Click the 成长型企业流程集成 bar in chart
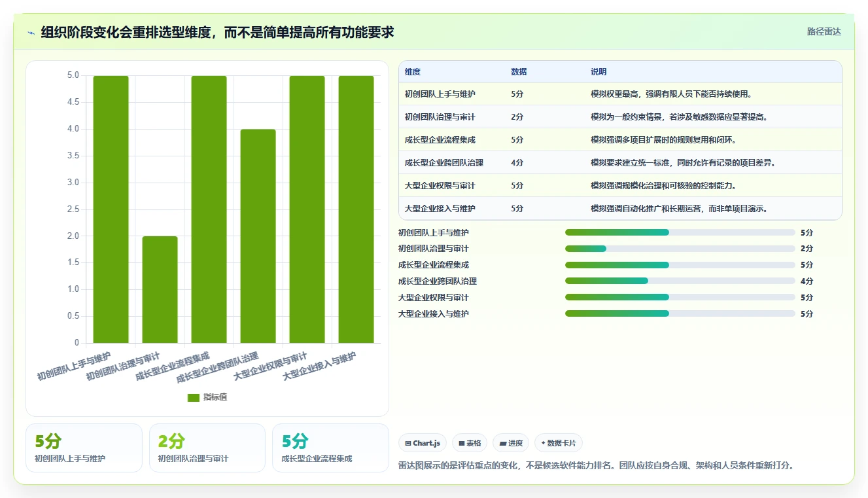 (209, 209)
